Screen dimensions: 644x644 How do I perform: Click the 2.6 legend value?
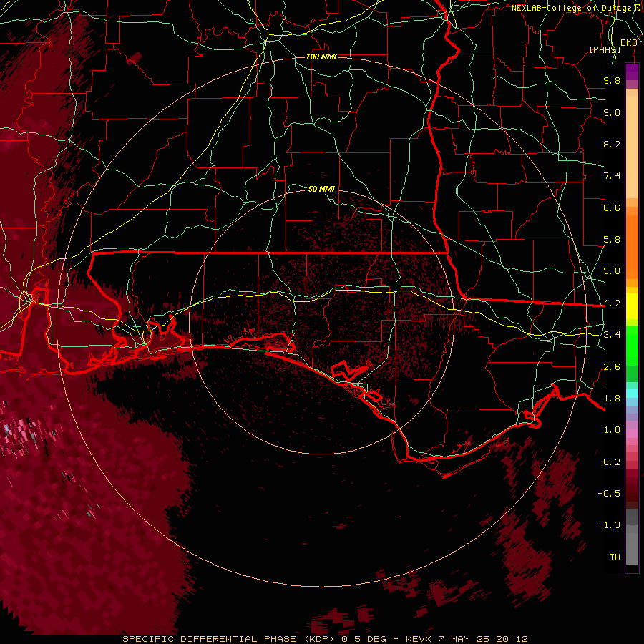coord(612,367)
